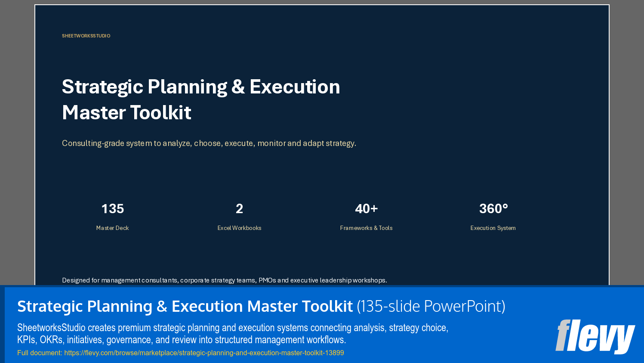Click the '135' statistic number
Screen dimensions: 644x363
click(113, 209)
